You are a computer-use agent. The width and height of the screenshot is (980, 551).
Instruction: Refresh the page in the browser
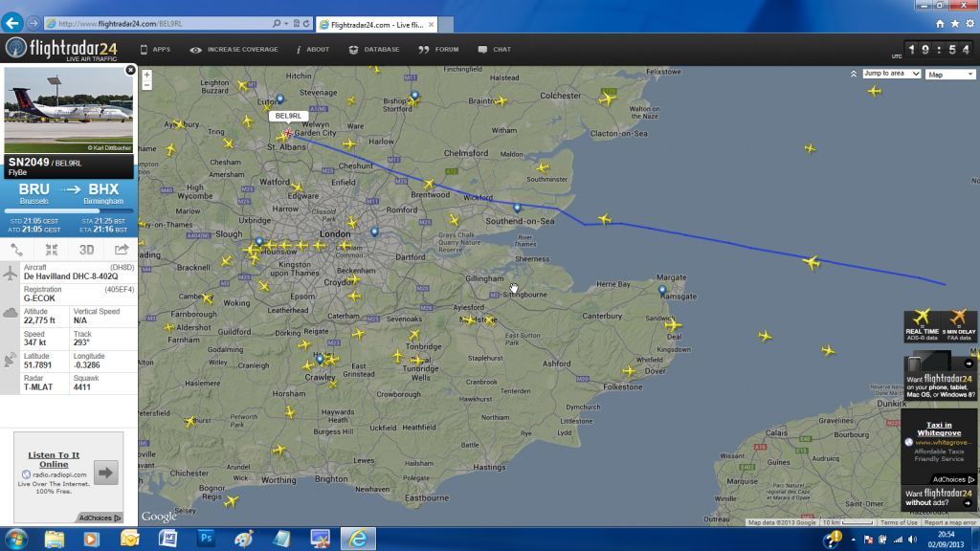306,24
